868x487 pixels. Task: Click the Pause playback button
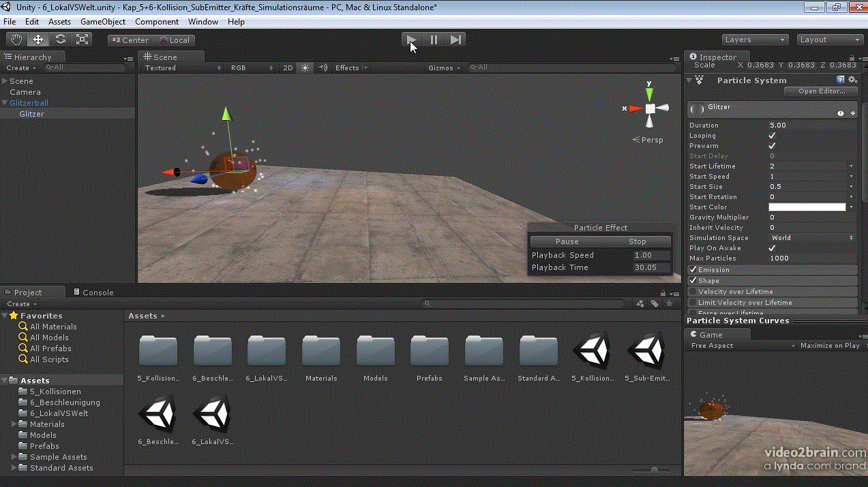click(434, 40)
